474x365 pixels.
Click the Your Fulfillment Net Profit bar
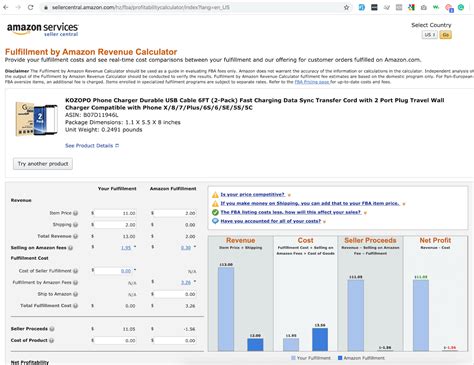point(421,315)
